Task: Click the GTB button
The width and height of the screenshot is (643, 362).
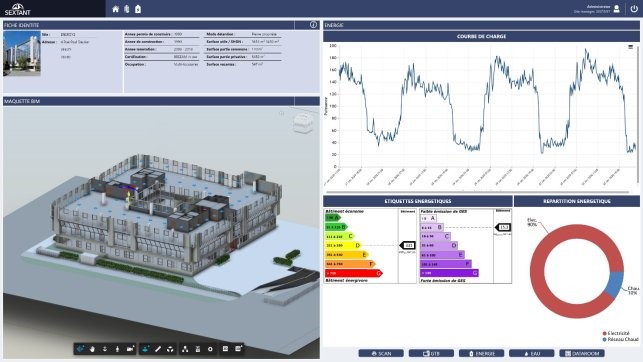Action: pyautogui.click(x=431, y=353)
